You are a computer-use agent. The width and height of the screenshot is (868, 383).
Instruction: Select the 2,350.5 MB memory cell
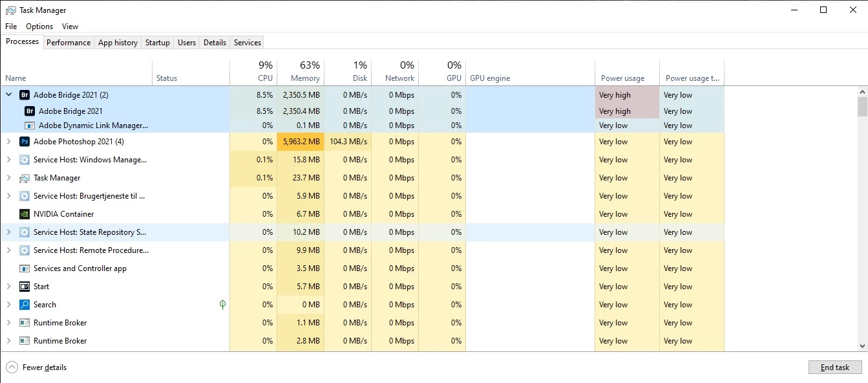(301, 95)
